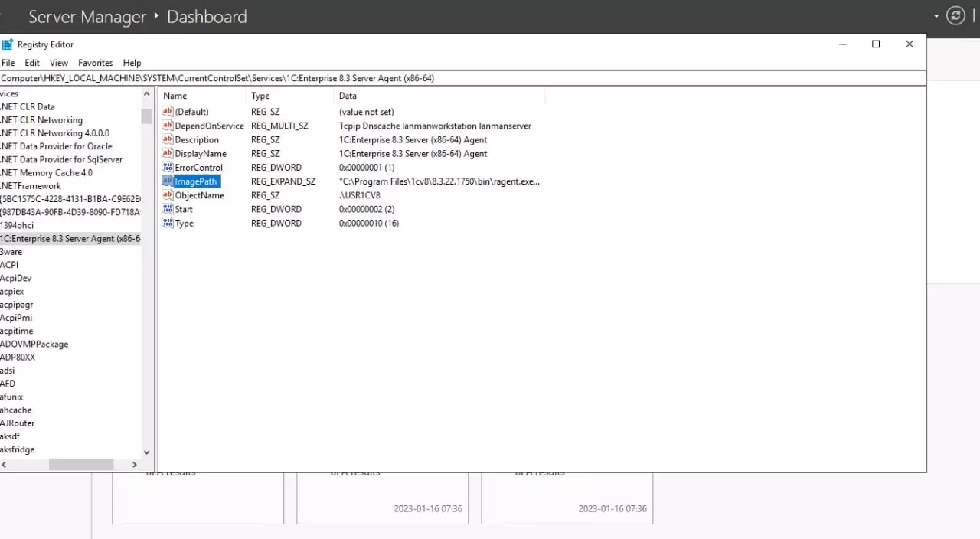Select the aksfridge key
The image size is (980, 539).
point(18,449)
